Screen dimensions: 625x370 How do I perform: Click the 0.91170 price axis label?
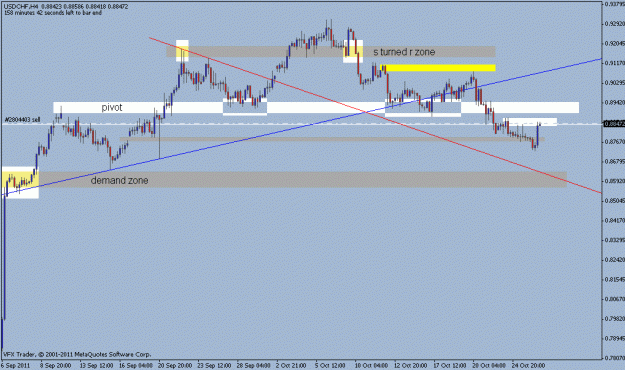coord(615,63)
